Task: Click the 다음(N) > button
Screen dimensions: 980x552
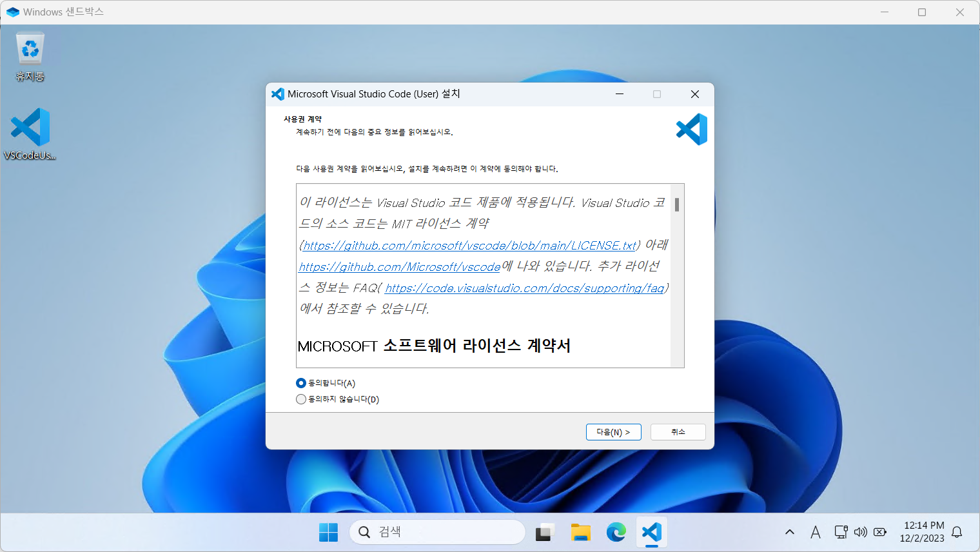Action: click(x=613, y=432)
